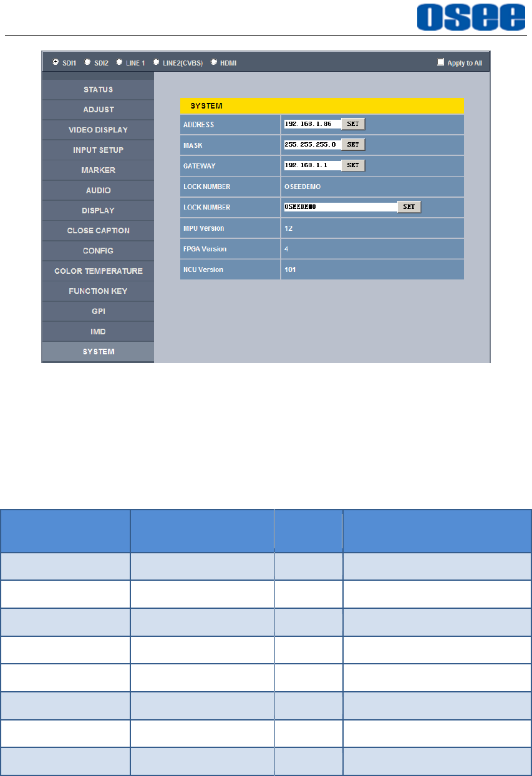Image resolution: width=532 pixels, height=776 pixels.
Task: Click SET button next to GATEWAY
Action: [353, 165]
